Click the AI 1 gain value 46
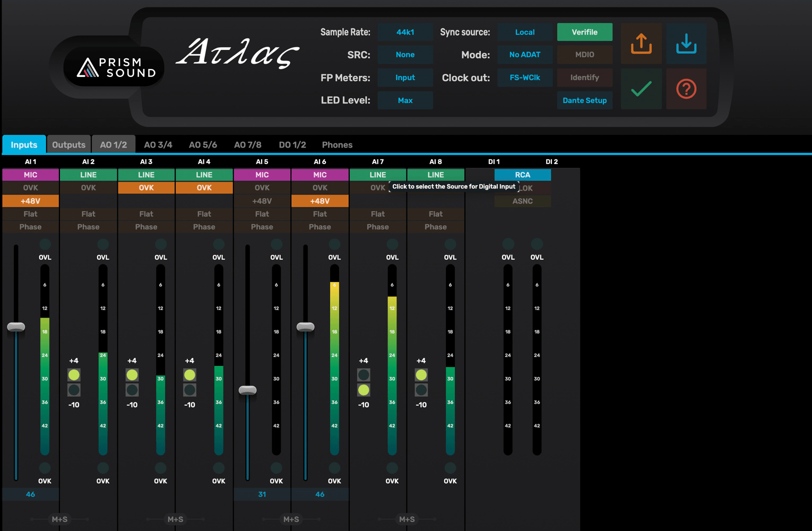 pos(30,494)
